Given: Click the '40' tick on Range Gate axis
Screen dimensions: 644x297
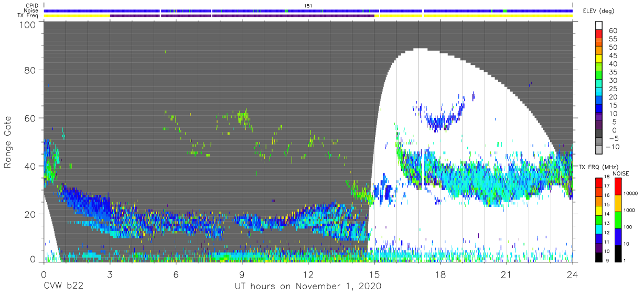Looking at the screenshot, I should (31, 166).
